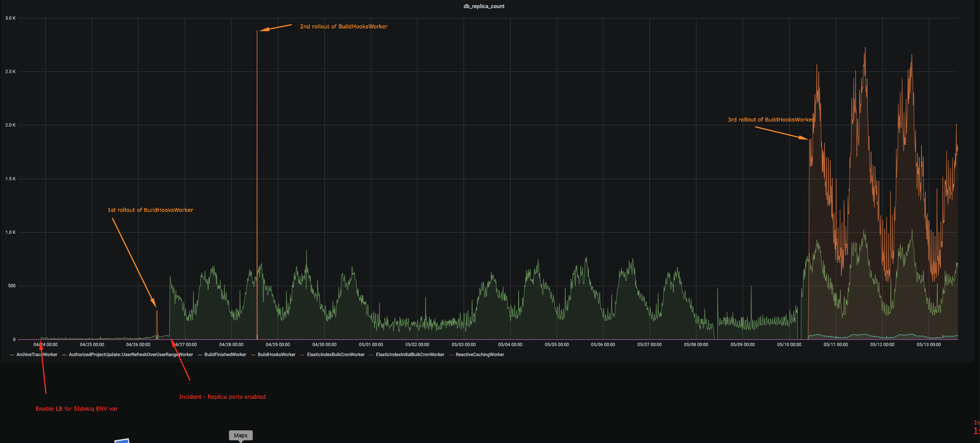
Task: Click the Maps dock tooltip label
Action: (x=240, y=435)
